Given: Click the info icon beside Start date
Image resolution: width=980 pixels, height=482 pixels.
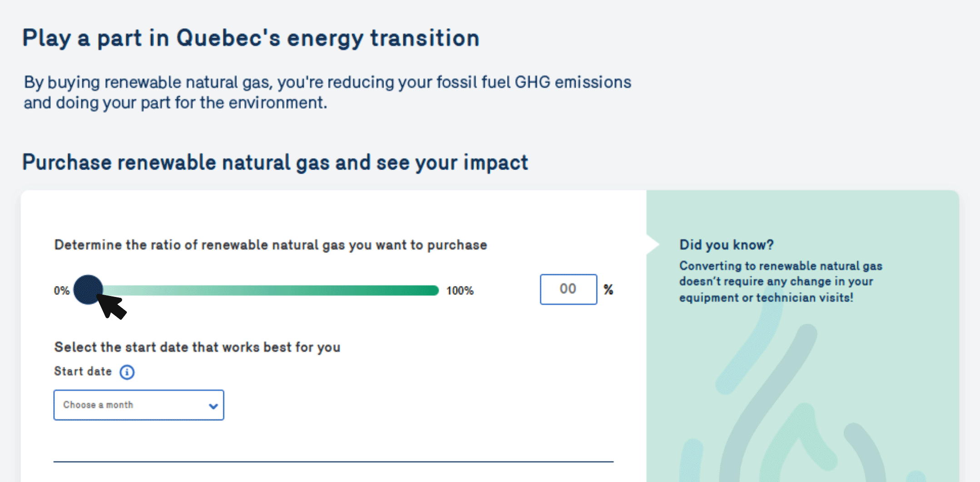Looking at the screenshot, I should (127, 372).
